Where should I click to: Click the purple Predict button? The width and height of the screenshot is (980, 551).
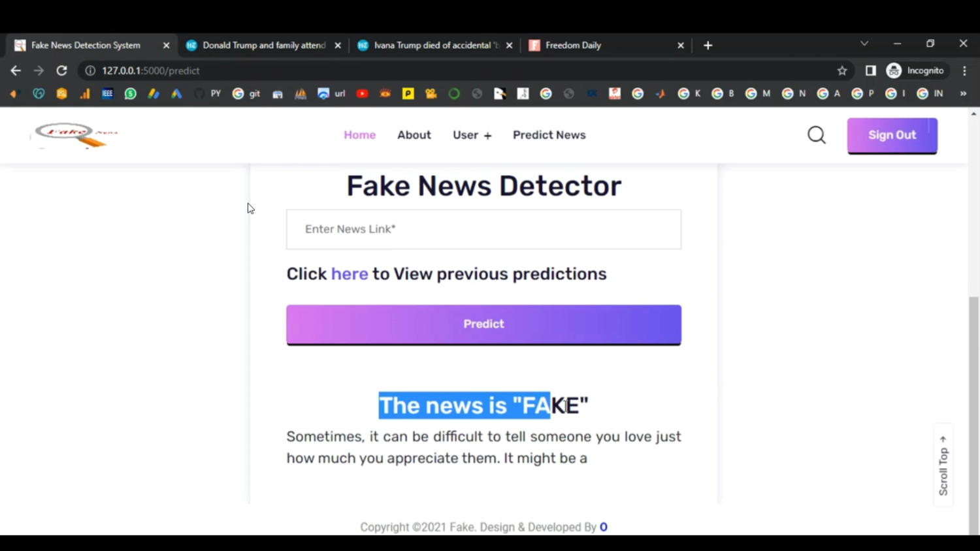pyautogui.click(x=483, y=324)
